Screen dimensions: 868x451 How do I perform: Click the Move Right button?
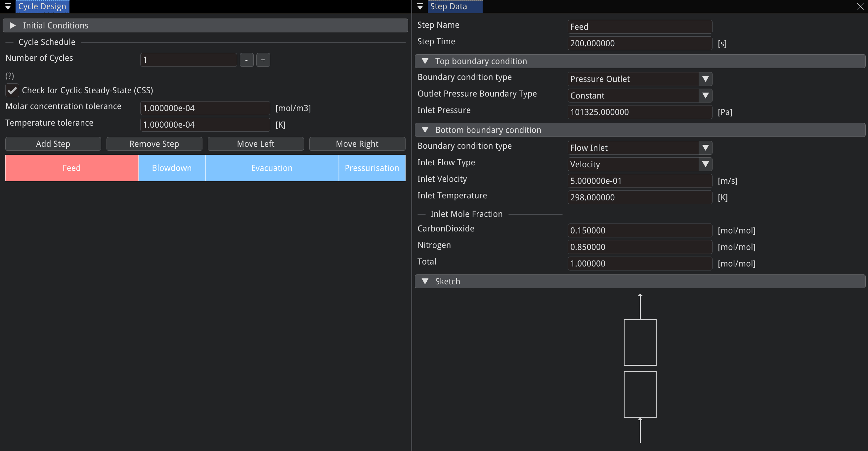point(357,144)
